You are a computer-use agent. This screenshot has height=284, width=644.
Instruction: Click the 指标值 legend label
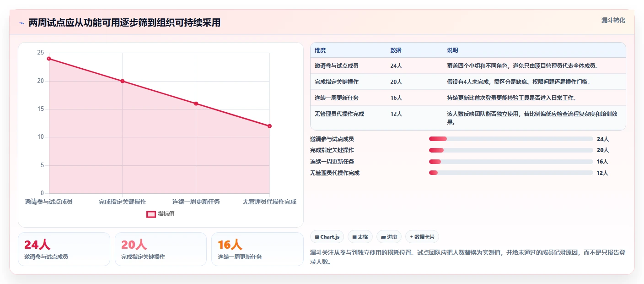tap(166, 214)
